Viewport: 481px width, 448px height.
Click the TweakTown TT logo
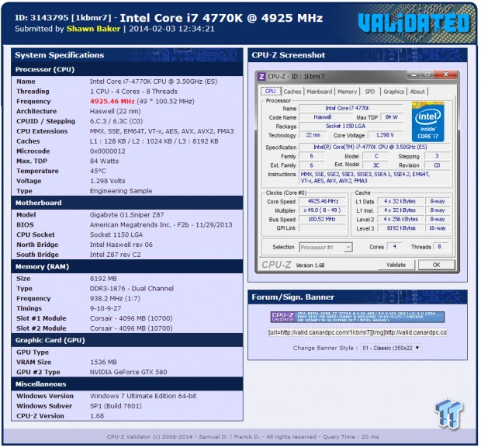pyautogui.click(x=448, y=413)
